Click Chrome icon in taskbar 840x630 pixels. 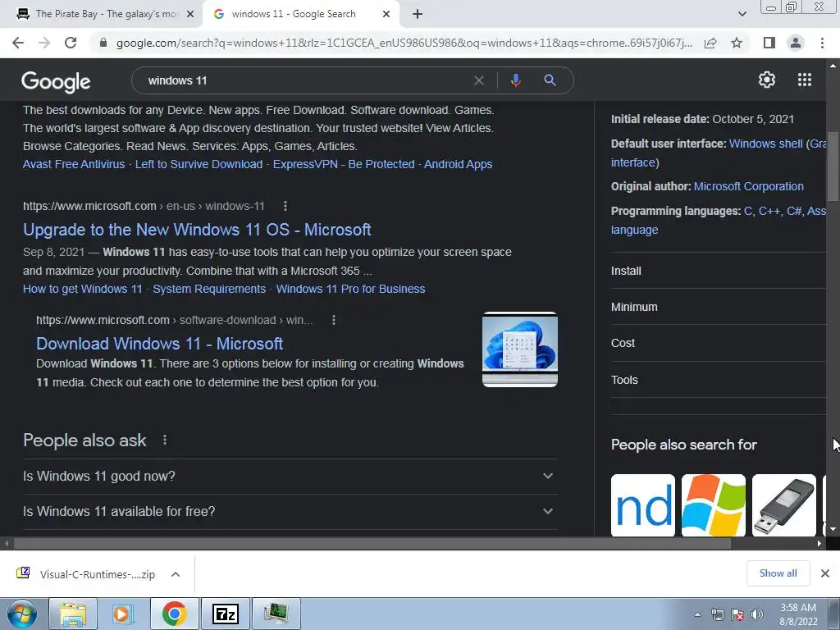(x=174, y=614)
